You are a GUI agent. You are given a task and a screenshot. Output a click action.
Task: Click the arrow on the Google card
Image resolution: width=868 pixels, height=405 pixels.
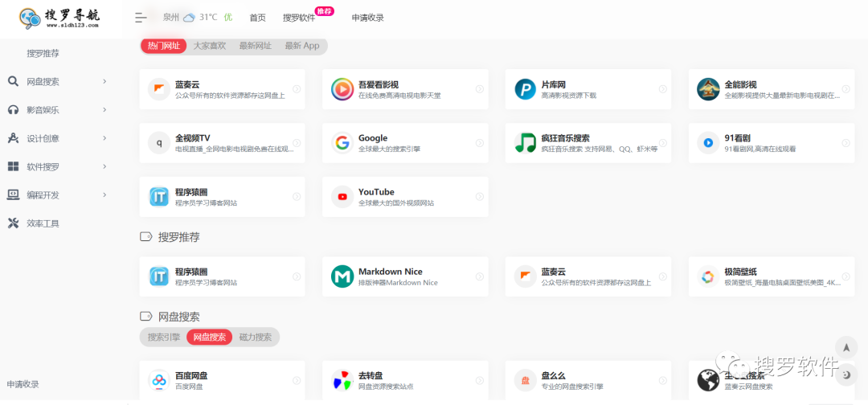pyautogui.click(x=479, y=143)
